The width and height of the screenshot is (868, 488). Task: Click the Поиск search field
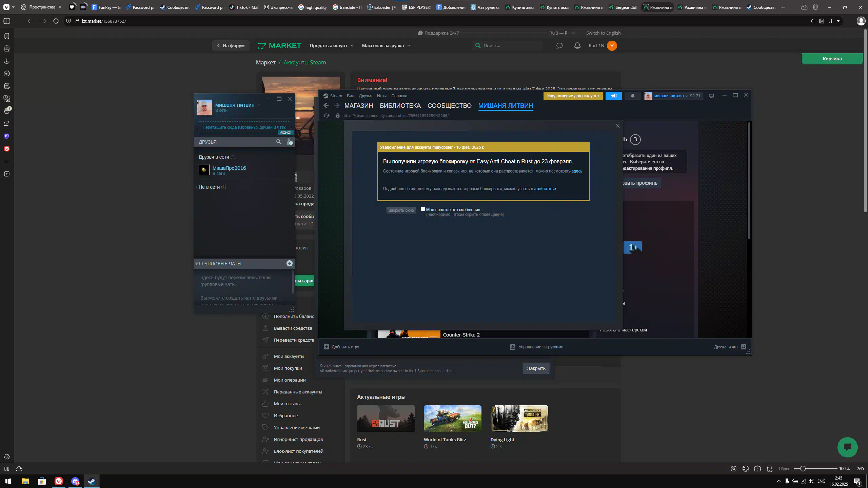[x=507, y=45]
